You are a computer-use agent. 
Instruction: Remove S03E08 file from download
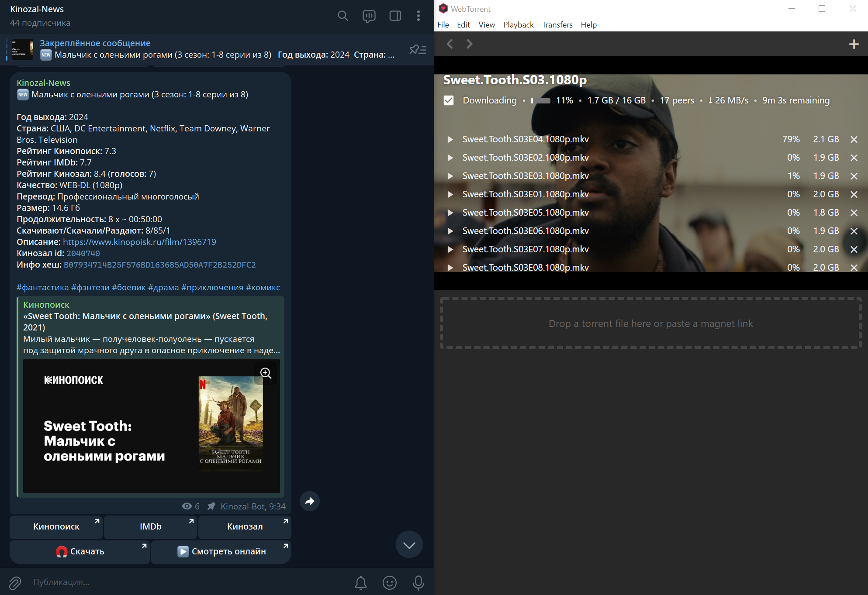click(854, 268)
